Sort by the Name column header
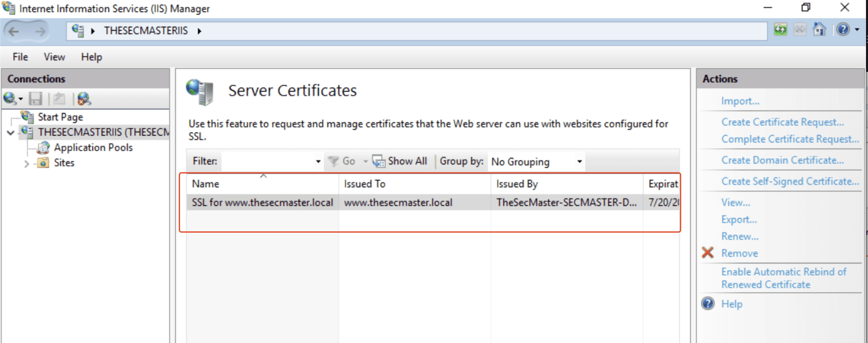This screenshot has width=868, height=343. 263,184
